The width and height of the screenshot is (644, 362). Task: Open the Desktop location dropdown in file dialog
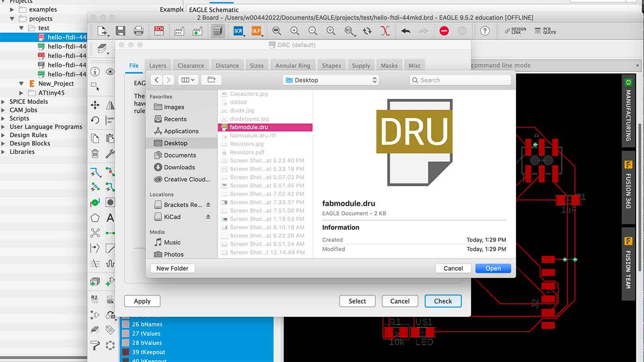331,80
